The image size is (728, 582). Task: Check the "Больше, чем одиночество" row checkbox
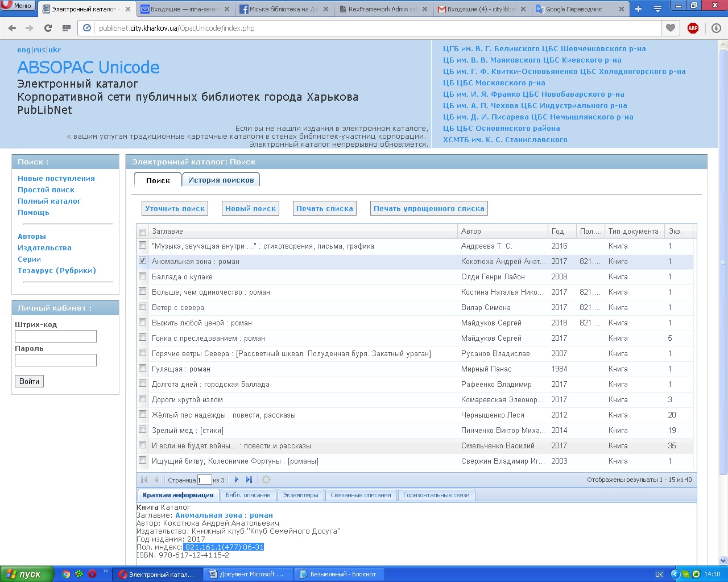143,291
